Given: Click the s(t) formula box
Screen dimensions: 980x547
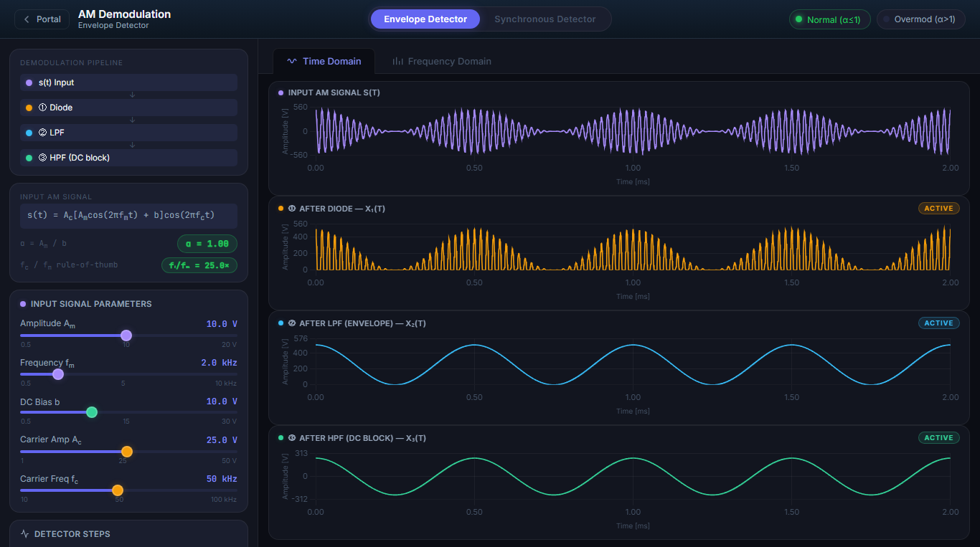Looking at the screenshot, I should coord(128,215).
